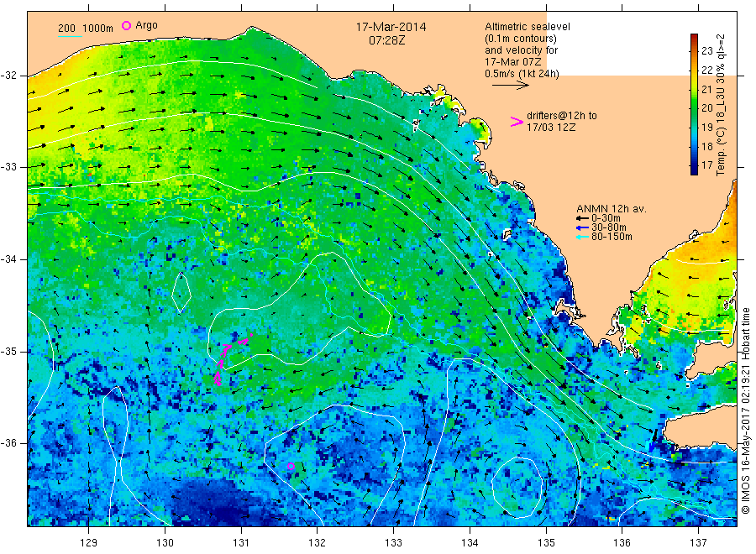Click the velocity scale reference arrow
Viewport: 756px width, 554px height.
(510, 86)
